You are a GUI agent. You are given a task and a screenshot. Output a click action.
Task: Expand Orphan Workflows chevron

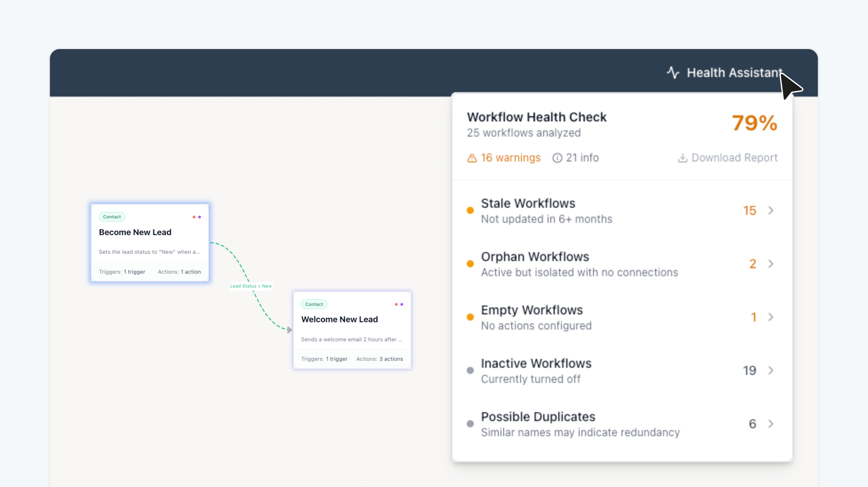pos(771,264)
